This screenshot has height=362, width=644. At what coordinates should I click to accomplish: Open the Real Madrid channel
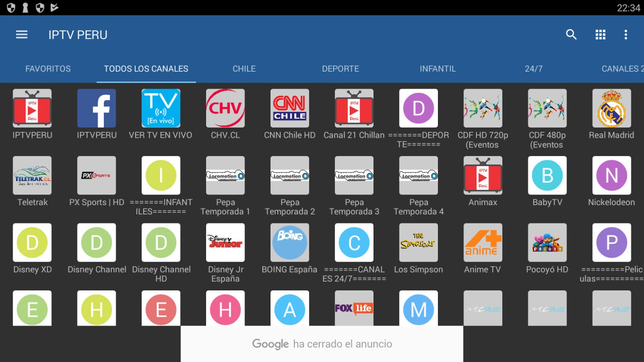(612, 108)
